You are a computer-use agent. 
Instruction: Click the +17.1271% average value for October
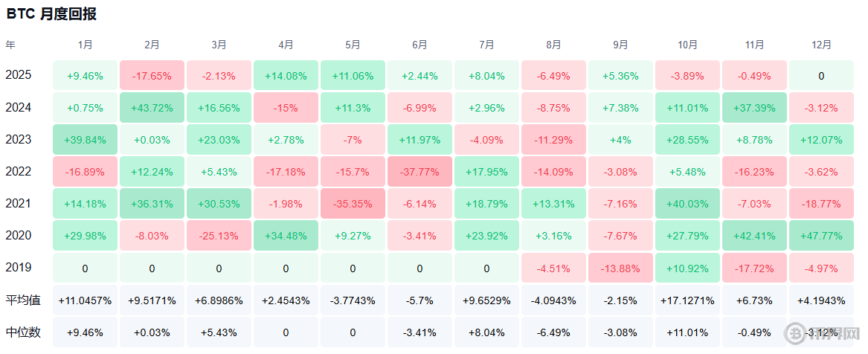pos(687,300)
